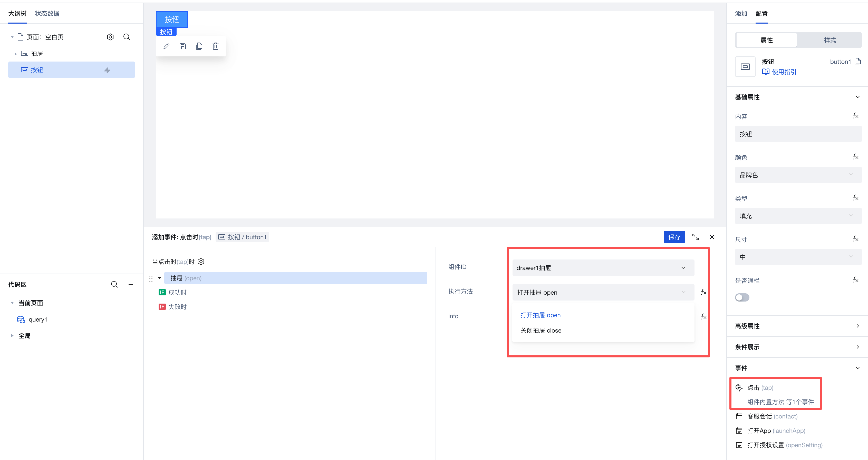
Task: Expand the 抽屉 tree node
Action: pyautogui.click(x=16, y=54)
